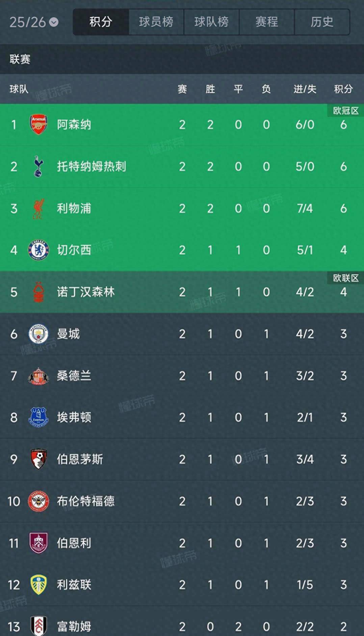Open the 25/26 season dropdown
364x636 pixels.
34,22
